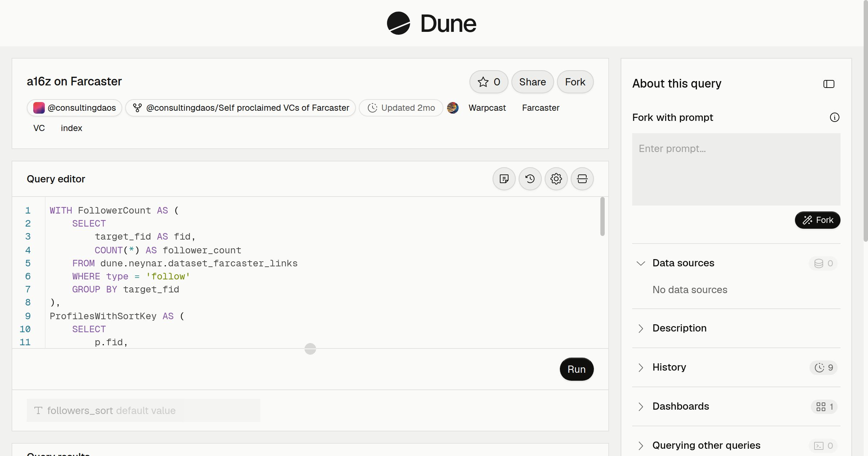
Task: Grab the editor resize handle dot
Action: point(310,349)
